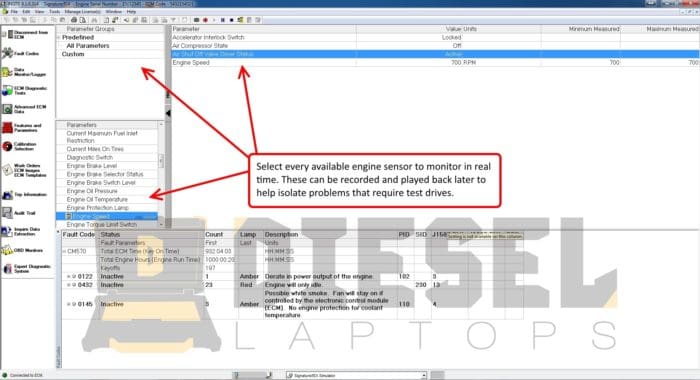Open Fault Codes in the sidebar

click(26, 53)
